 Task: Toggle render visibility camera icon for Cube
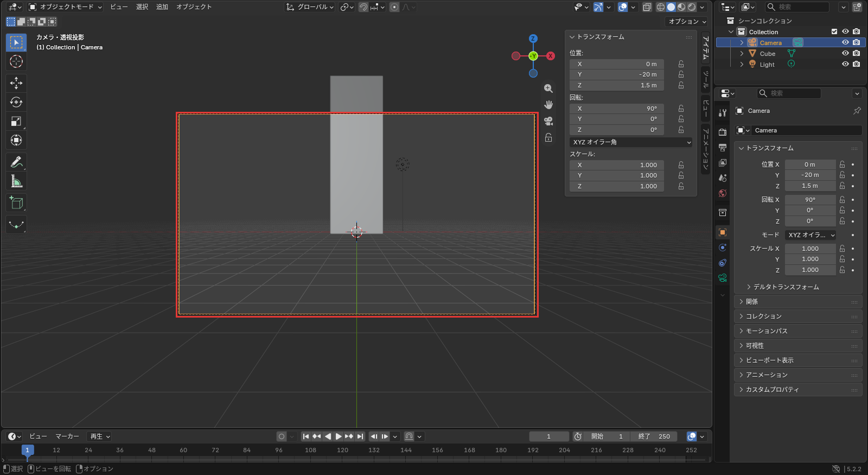[x=856, y=53]
